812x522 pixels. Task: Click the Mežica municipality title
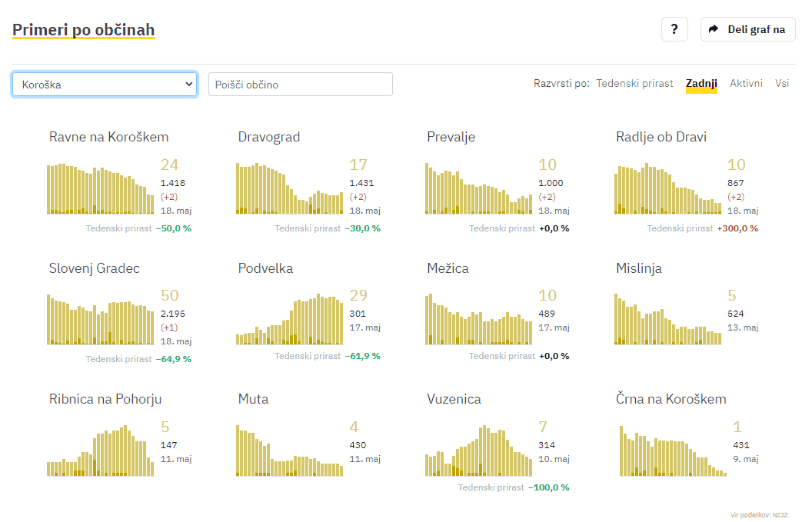pyautogui.click(x=448, y=268)
